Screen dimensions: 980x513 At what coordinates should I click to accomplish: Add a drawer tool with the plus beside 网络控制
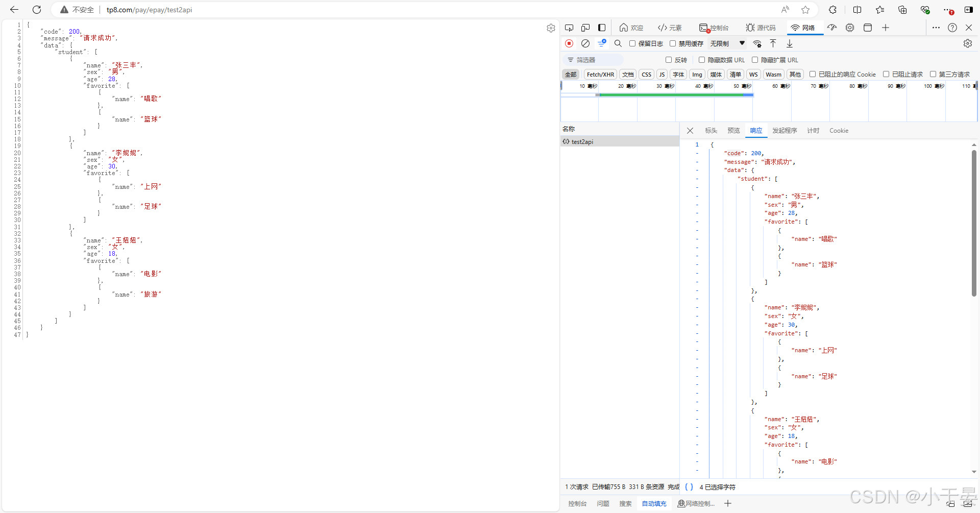pos(728,503)
